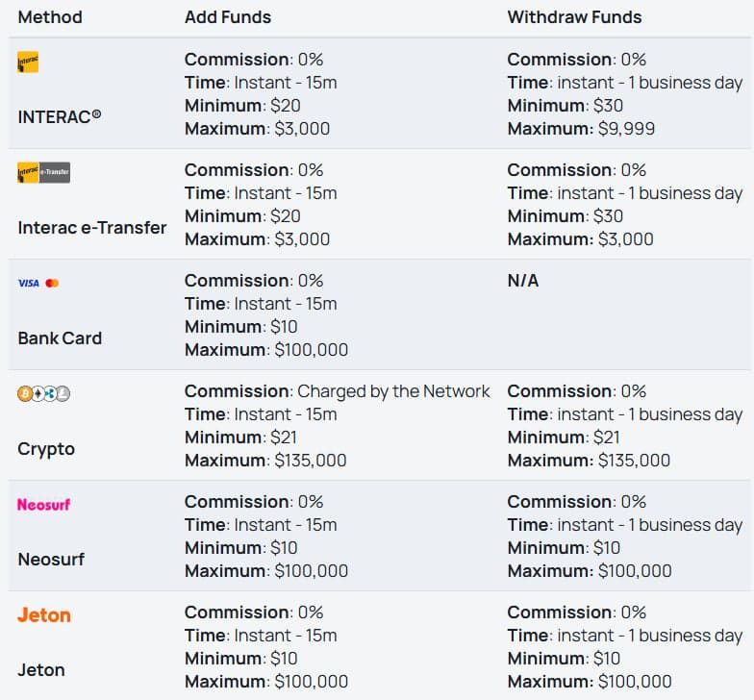Click the Interac e-Transfer method label
The width and height of the screenshot is (754, 700).
coord(92,227)
